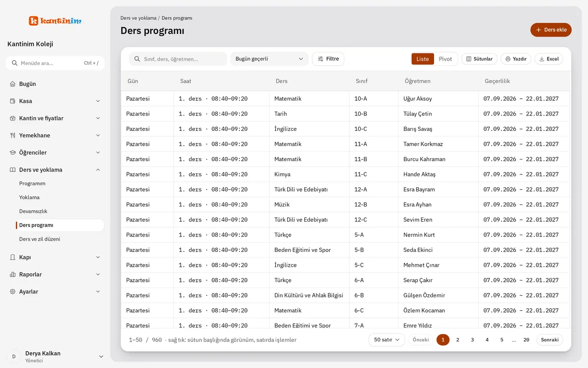Open the 50 satır page size dropdown

pyautogui.click(x=387, y=340)
